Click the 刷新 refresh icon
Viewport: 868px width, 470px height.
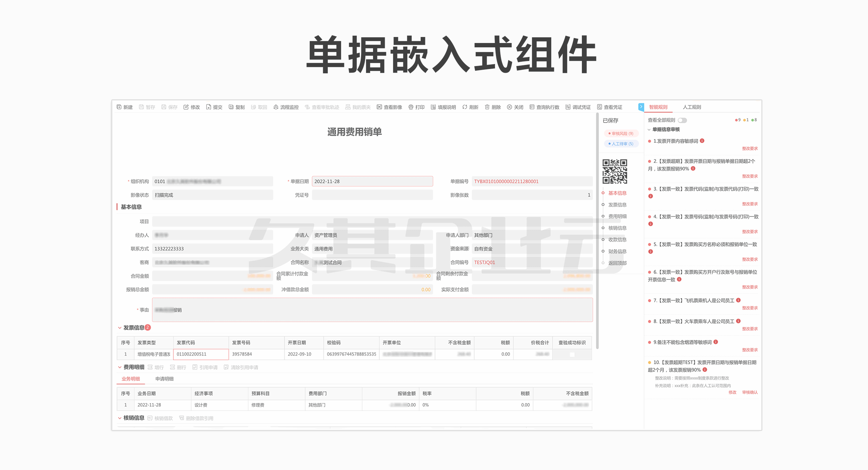[465, 107]
